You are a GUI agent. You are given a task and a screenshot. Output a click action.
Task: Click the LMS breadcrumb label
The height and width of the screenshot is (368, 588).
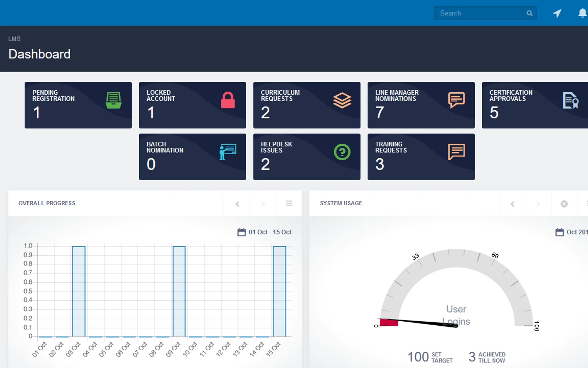(14, 39)
